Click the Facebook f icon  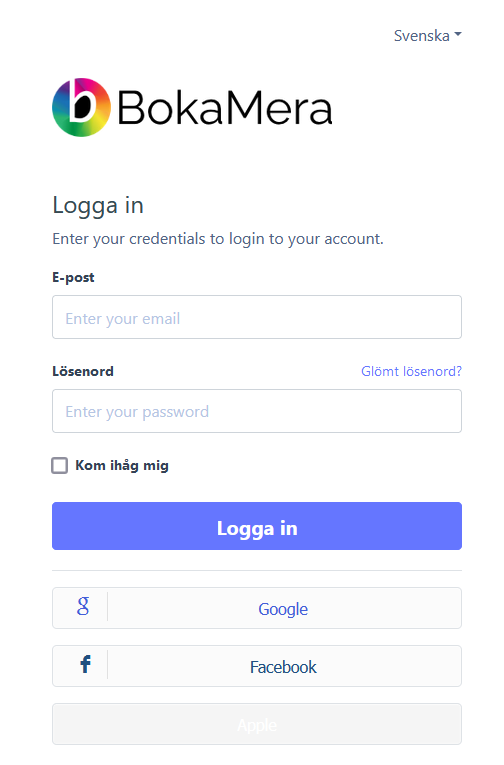click(85, 664)
